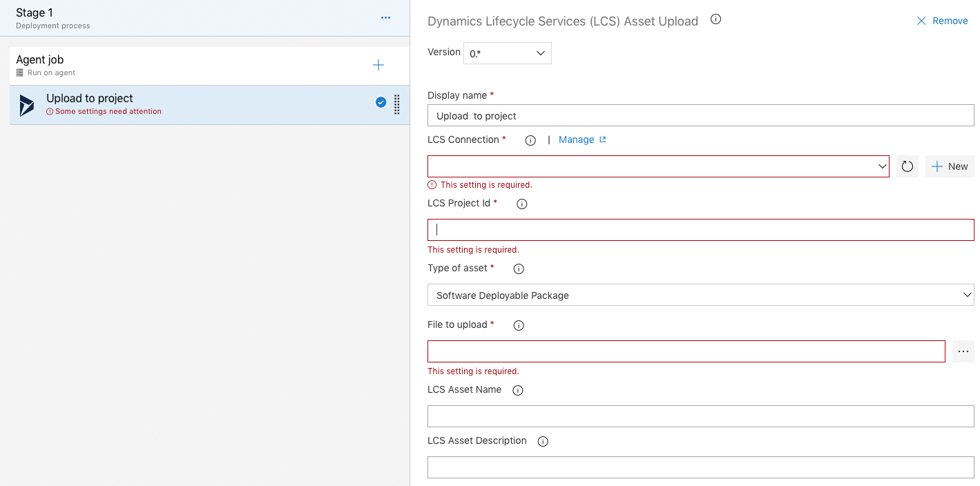Click the info icon next to the task title
The width and height of the screenshot is (980, 486).
click(x=715, y=19)
